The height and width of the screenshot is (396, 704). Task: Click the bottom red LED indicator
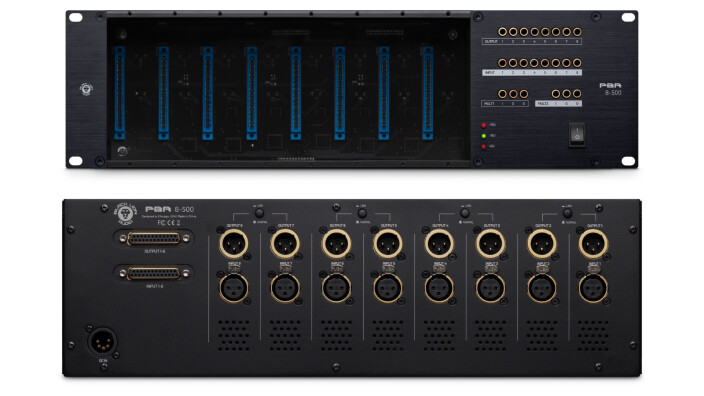pos(484,146)
